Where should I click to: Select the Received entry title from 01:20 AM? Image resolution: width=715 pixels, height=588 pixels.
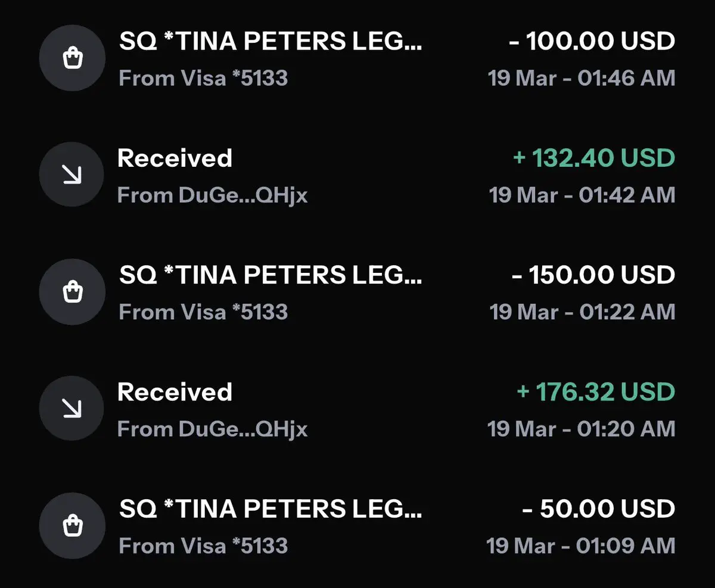click(x=175, y=392)
